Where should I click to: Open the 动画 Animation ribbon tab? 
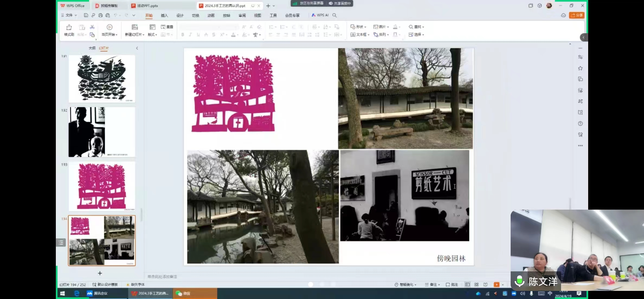click(211, 15)
